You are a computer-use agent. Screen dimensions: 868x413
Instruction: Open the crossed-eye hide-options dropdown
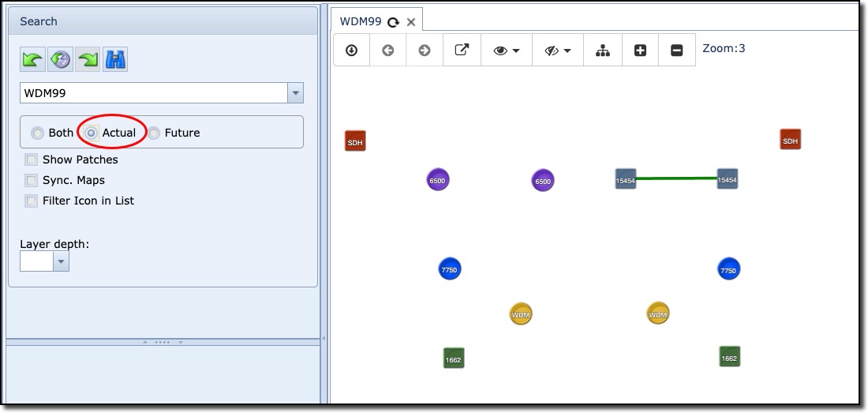coord(557,51)
